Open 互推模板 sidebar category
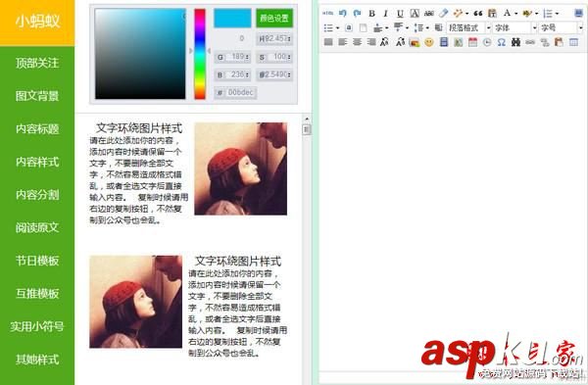This screenshot has width=588, height=385. pyautogui.click(x=37, y=293)
